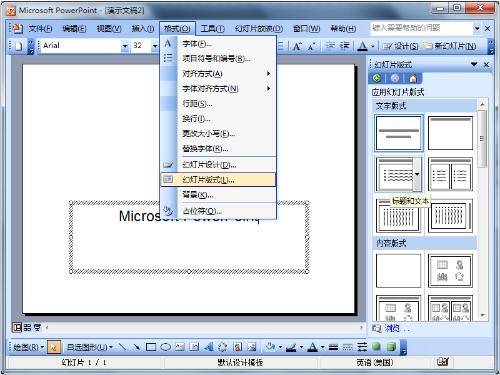The height and width of the screenshot is (375, 500).
Task: Click the 新幻灯片(N) toolbar button
Action: point(450,46)
